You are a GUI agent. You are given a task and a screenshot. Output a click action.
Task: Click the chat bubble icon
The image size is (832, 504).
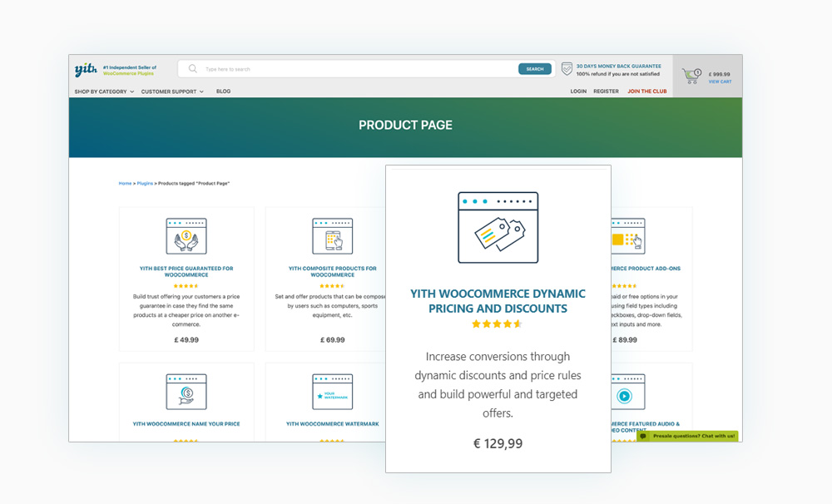[x=644, y=436]
